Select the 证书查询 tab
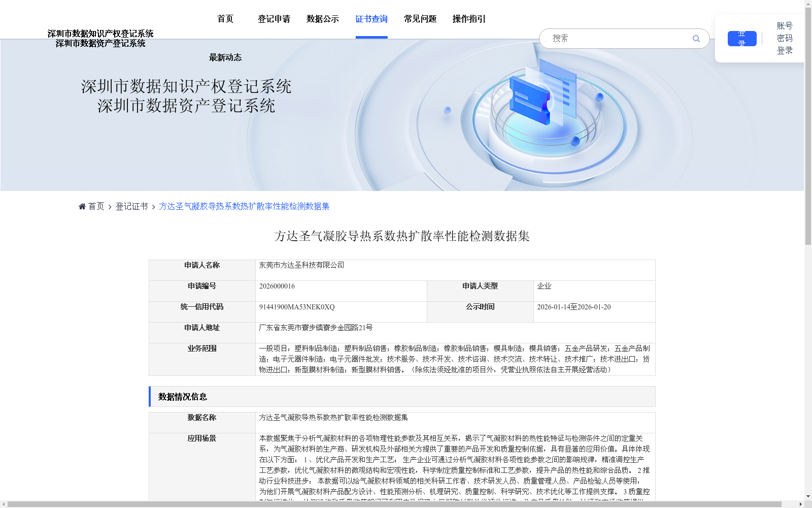This screenshot has width=812, height=508. (371, 19)
